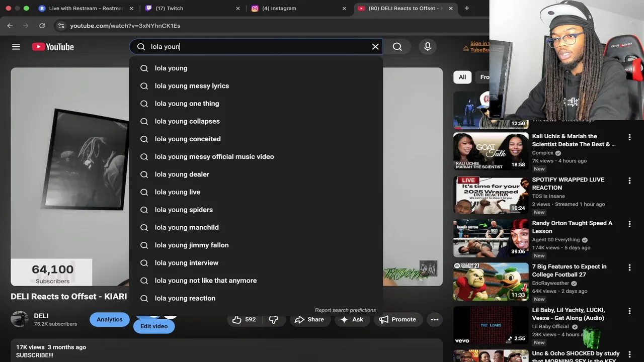Image resolution: width=644 pixels, height=362 pixels.
Task: Choose suggestion 'lola young'
Action: coord(256,68)
